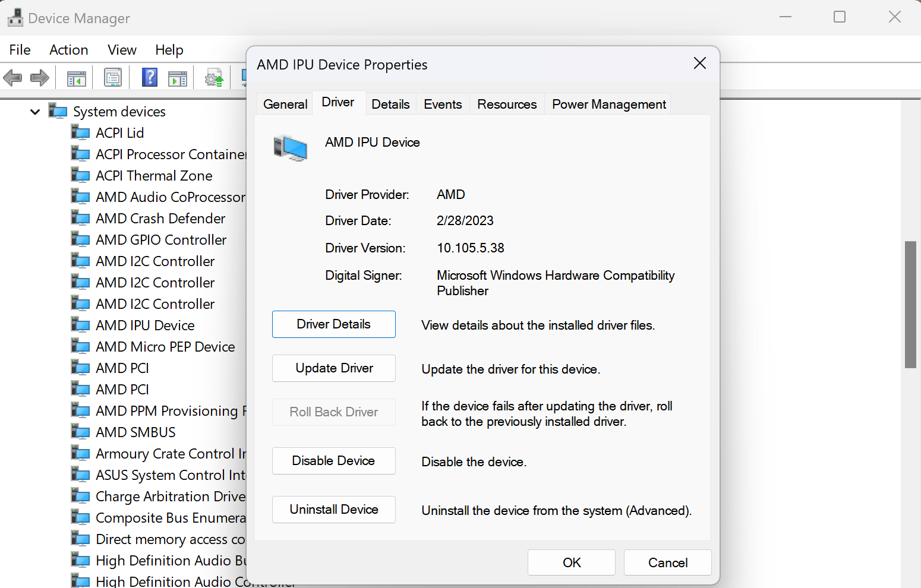
Task: Switch to the Resources tab
Action: pyautogui.click(x=507, y=104)
